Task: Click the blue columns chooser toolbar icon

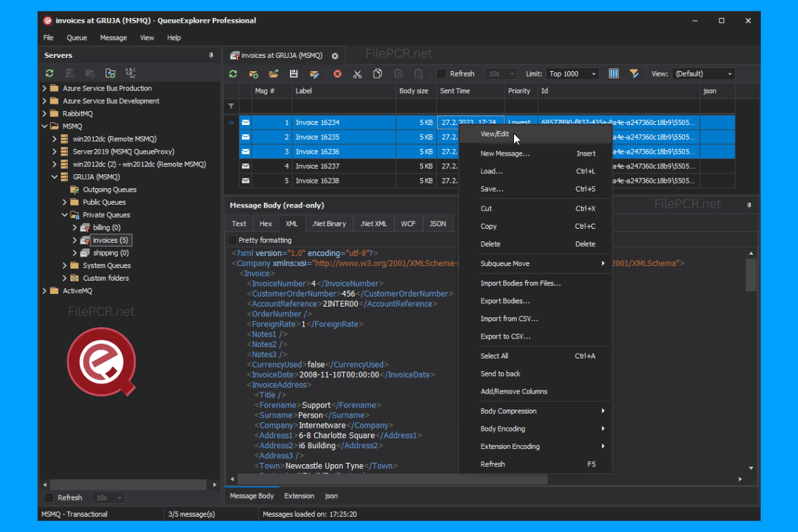Action: click(614, 74)
